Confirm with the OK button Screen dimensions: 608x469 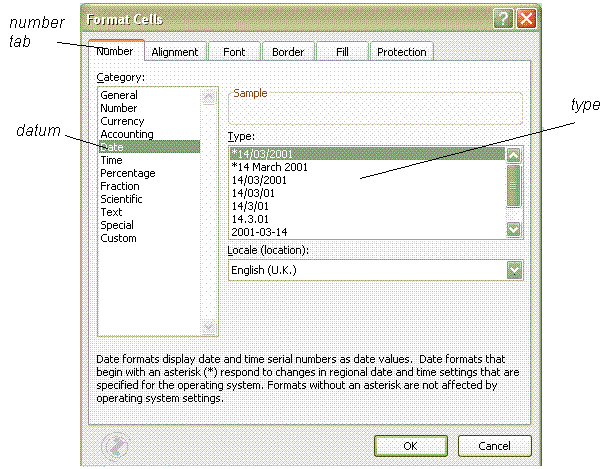click(410, 445)
